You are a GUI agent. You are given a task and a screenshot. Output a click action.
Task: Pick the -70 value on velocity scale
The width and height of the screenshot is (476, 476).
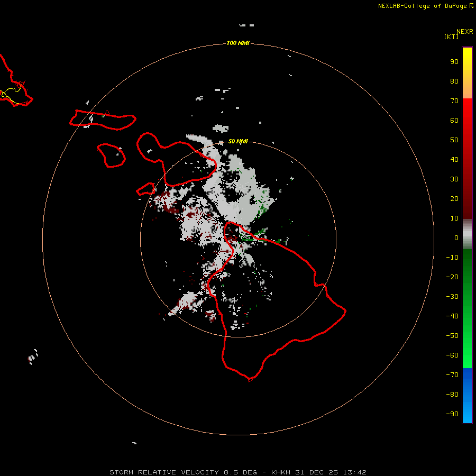point(452,375)
